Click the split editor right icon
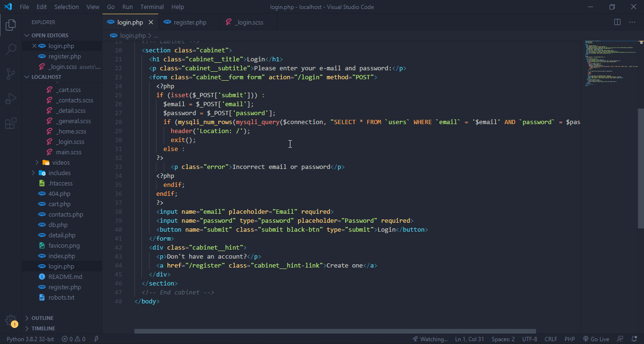The height and width of the screenshot is (344, 644). [617, 22]
